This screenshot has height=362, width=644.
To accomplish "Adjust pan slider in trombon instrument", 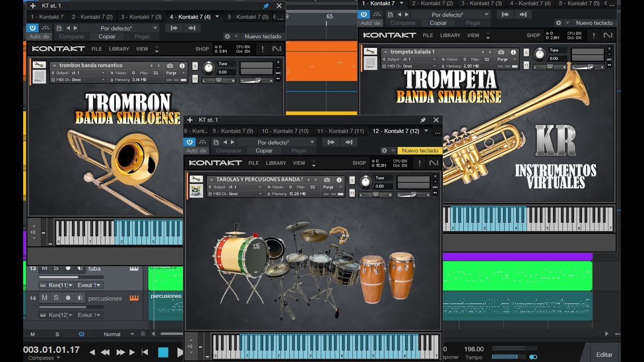I will (219, 80).
